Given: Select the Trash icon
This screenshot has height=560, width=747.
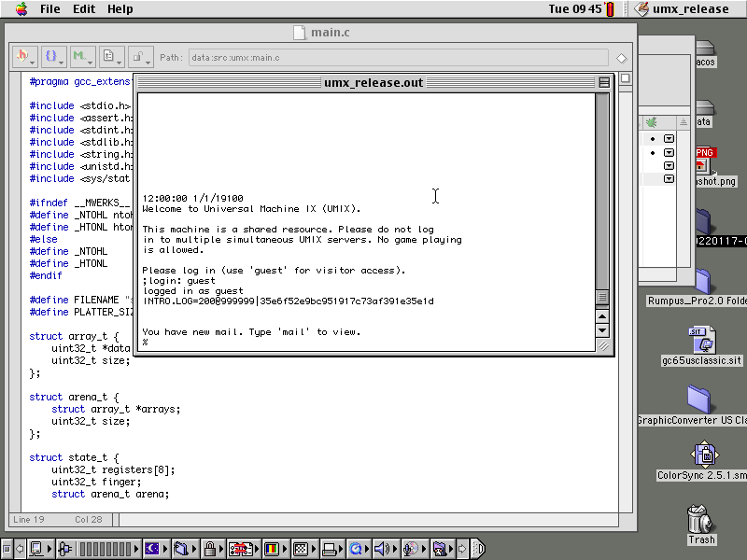Looking at the screenshot, I should pos(701,520).
